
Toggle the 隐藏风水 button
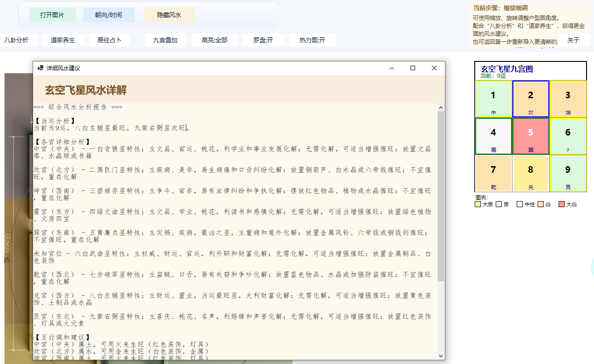click(169, 15)
